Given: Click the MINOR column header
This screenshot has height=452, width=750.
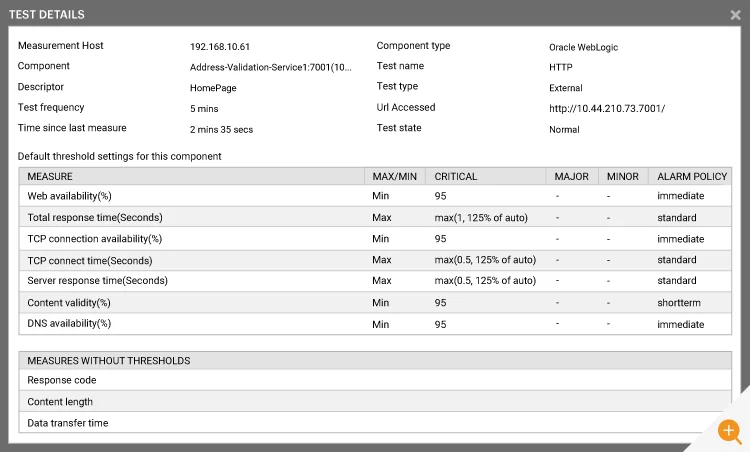Looking at the screenshot, I should click(x=622, y=176).
